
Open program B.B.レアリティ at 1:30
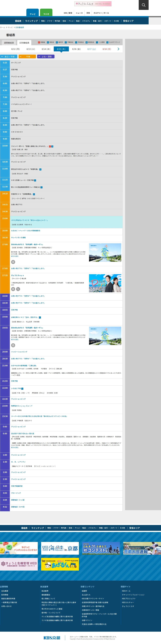pos(18,462)
